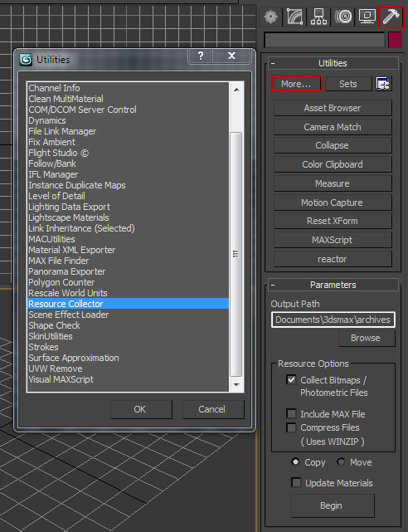Screen dimensions: 408x532
Task: Collapse the Parameters rollout header
Action: point(333,285)
